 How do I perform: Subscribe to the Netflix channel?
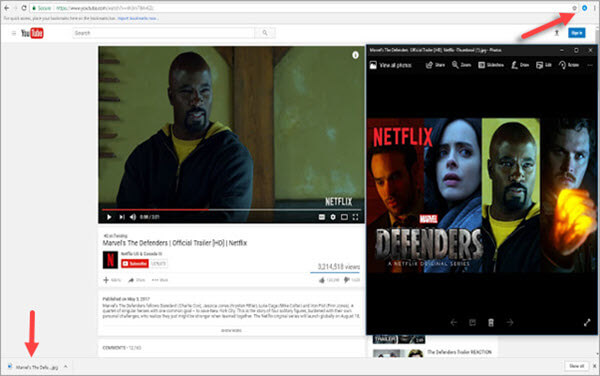click(135, 264)
